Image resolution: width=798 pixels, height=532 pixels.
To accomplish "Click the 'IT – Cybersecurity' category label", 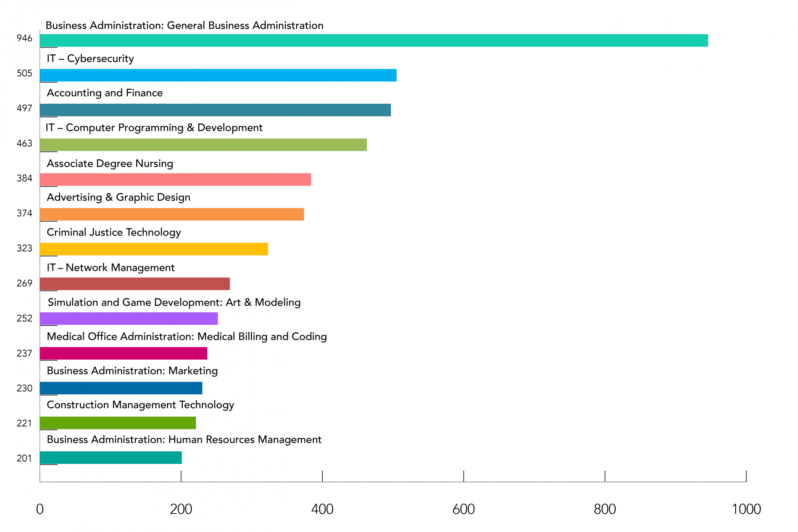I will coord(90,59).
